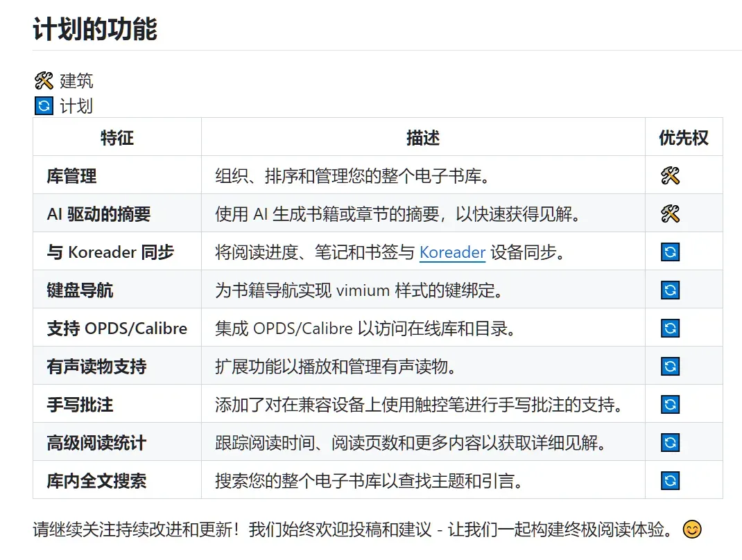Click description 集成 OPDS/Calibre 以访问在线库和目录
Viewport: 742px width, 560px height.
pyautogui.click(x=365, y=329)
